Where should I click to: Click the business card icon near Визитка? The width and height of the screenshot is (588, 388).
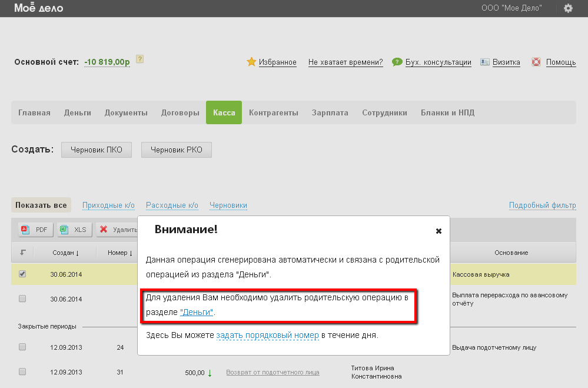click(x=484, y=62)
